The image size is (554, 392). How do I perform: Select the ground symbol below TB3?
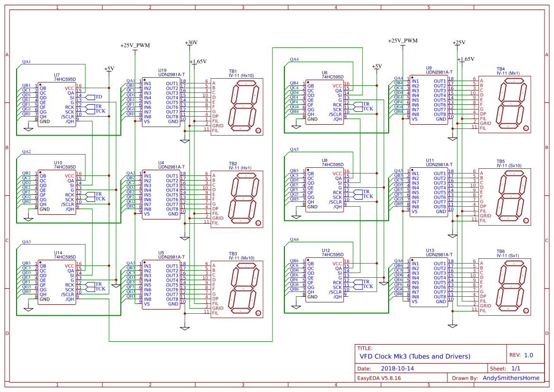184,326
